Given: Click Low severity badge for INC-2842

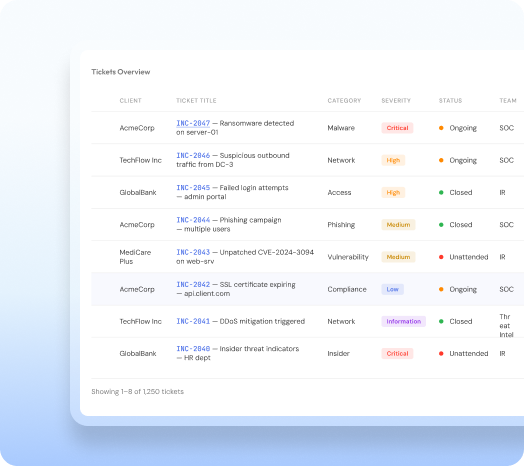Looking at the screenshot, I should pos(393,289).
